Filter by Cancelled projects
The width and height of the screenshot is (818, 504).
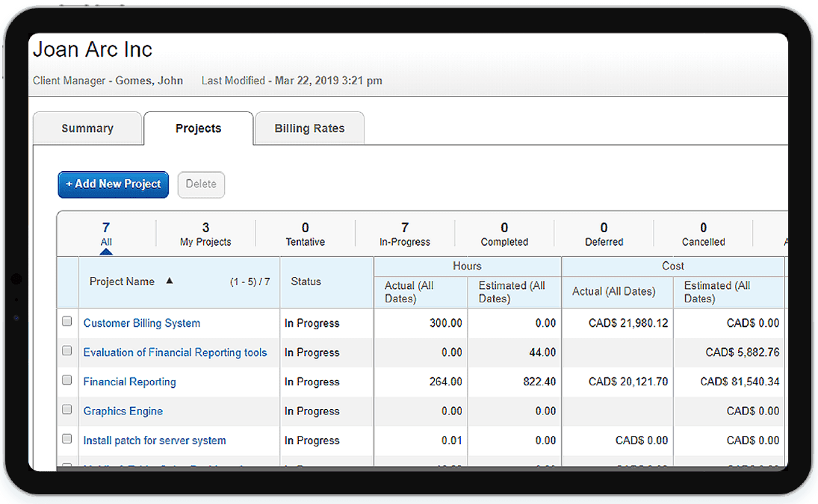pos(703,234)
